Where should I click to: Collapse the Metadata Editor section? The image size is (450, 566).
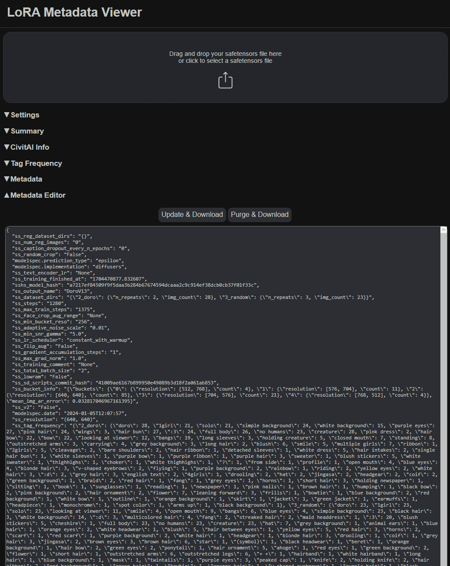(x=35, y=195)
